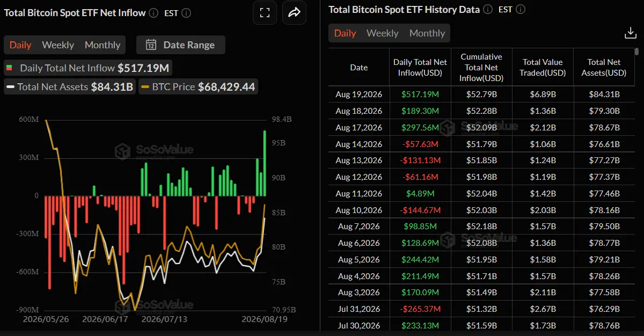Screen dimensions: 644x336
Task: Click calendar icon in Date Range button
Action: point(151,45)
